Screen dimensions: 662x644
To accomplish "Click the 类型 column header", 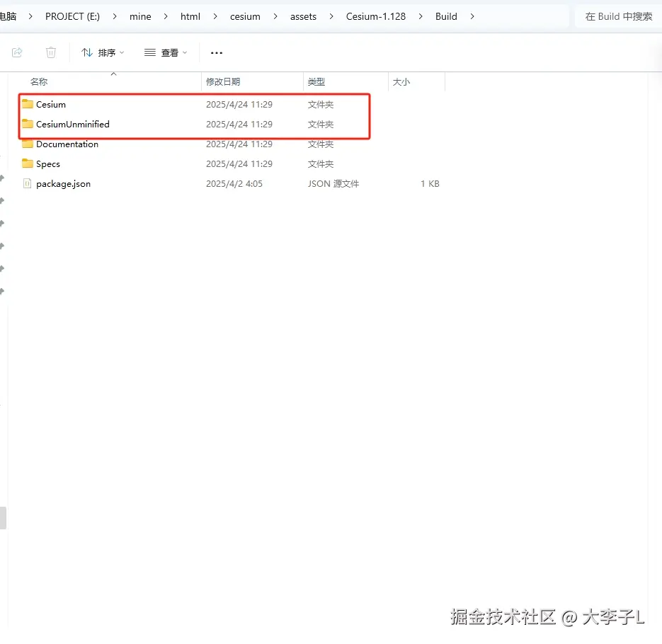I will pos(316,81).
